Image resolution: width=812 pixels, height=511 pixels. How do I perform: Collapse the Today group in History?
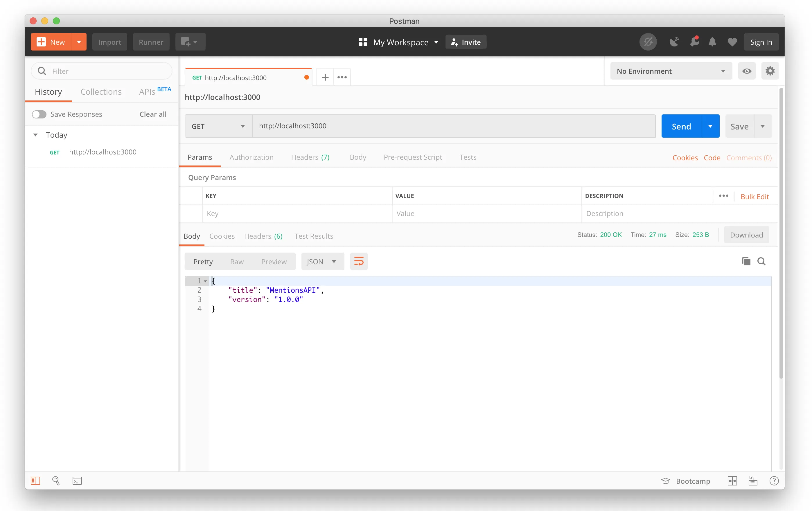pyautogui.click(x=36, y=135)
